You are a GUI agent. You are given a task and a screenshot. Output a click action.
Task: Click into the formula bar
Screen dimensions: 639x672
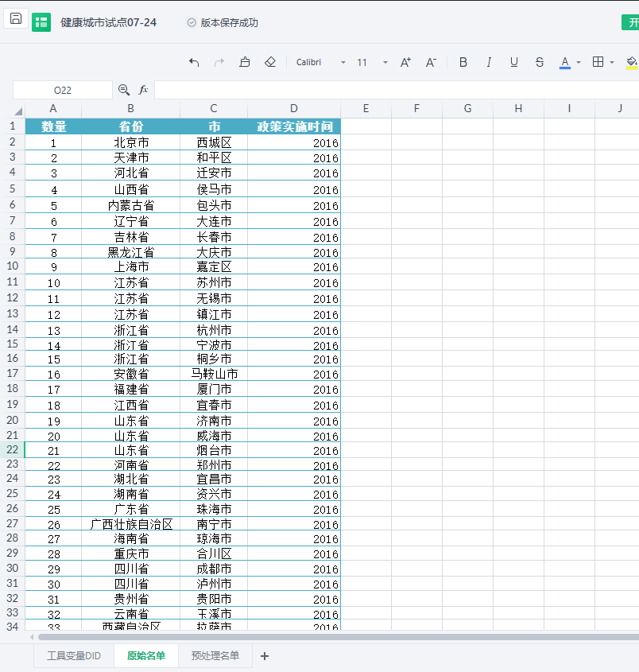(x=397, y=90)
